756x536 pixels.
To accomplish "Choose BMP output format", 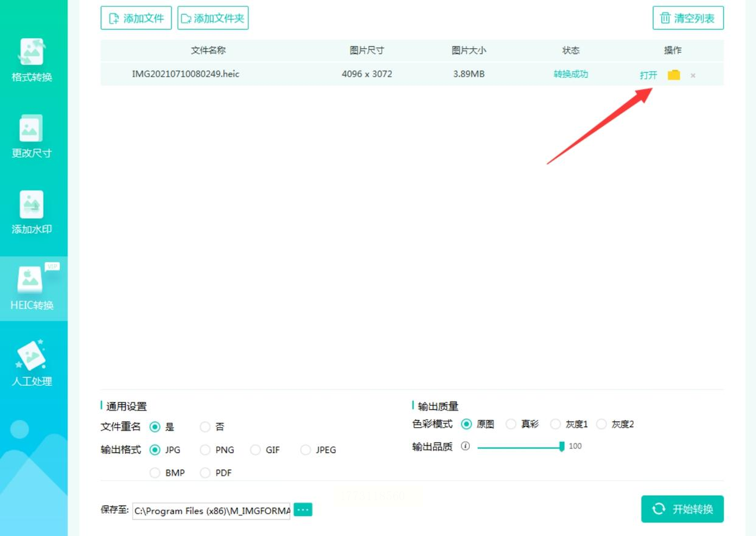I will pos(155,473).
